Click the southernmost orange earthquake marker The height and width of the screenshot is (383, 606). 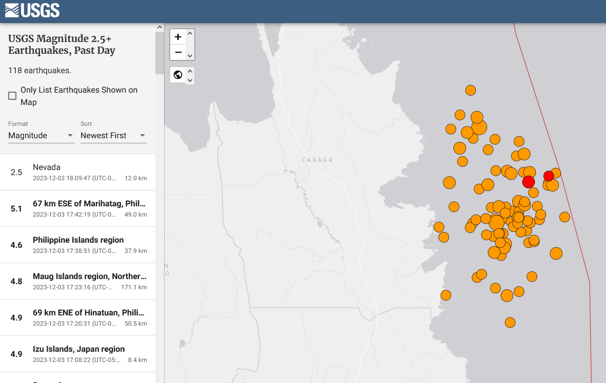(510, 322)
